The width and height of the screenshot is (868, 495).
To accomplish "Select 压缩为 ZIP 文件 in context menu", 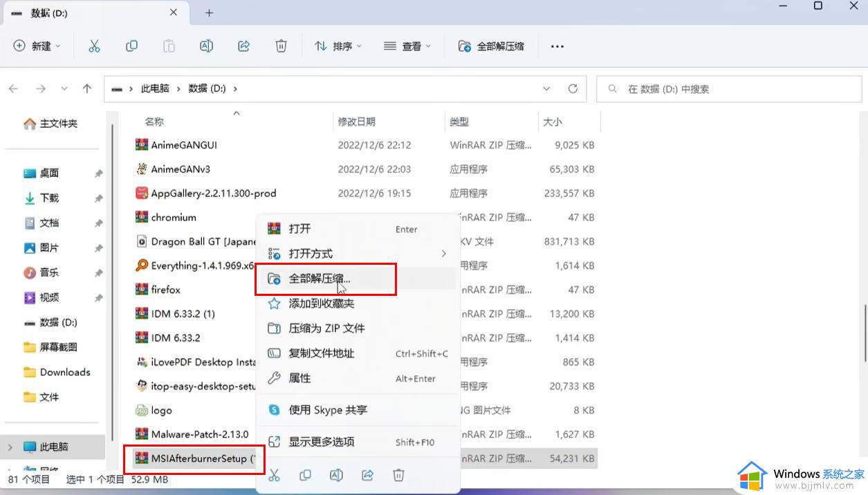I will [356, 328].
